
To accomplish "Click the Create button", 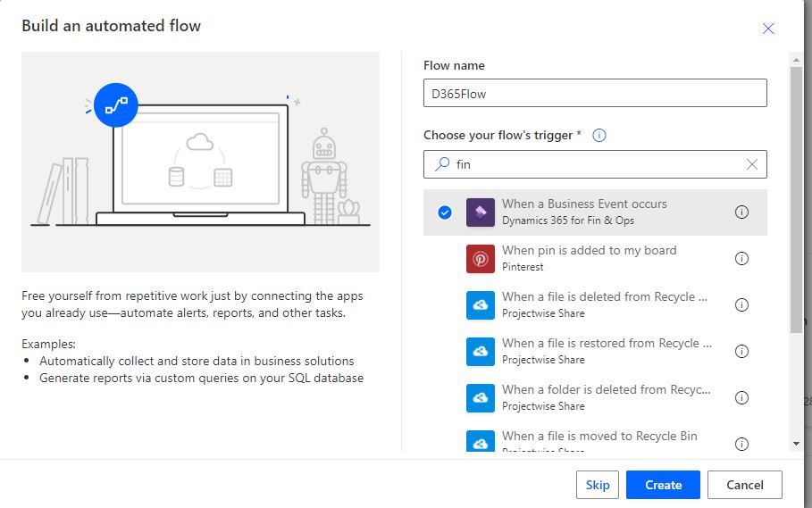I will click(663, 485).
